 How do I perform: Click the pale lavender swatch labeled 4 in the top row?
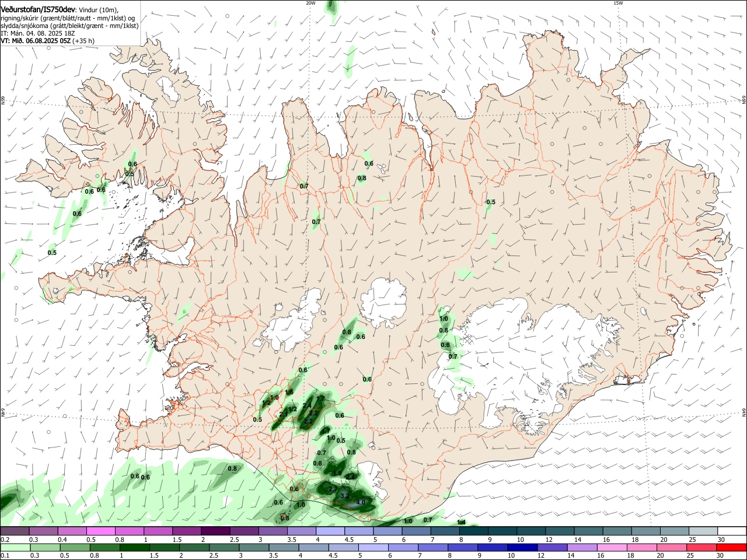(x=330, y=531)
